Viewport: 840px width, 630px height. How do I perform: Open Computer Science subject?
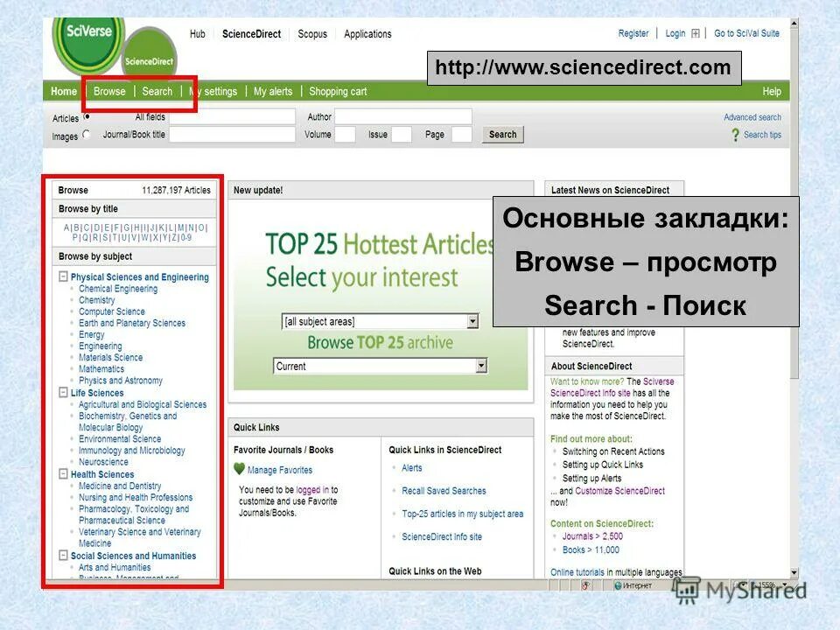pos(112,311)
